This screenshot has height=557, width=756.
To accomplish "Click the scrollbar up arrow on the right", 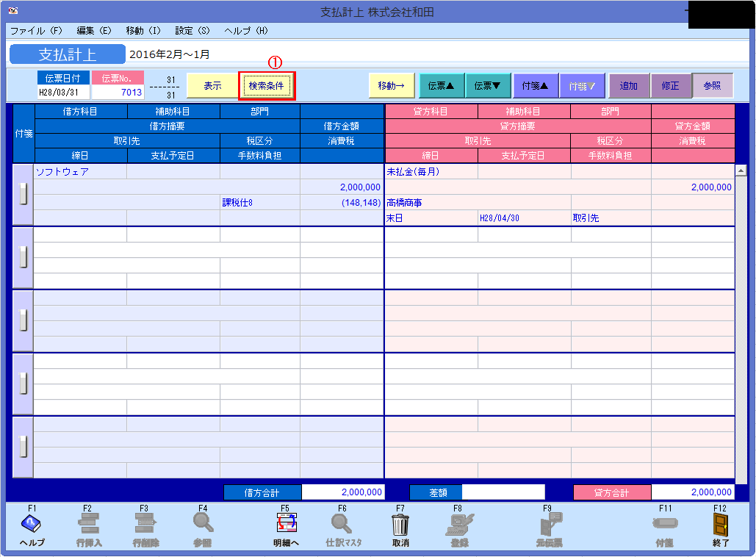I will [743, 170].
